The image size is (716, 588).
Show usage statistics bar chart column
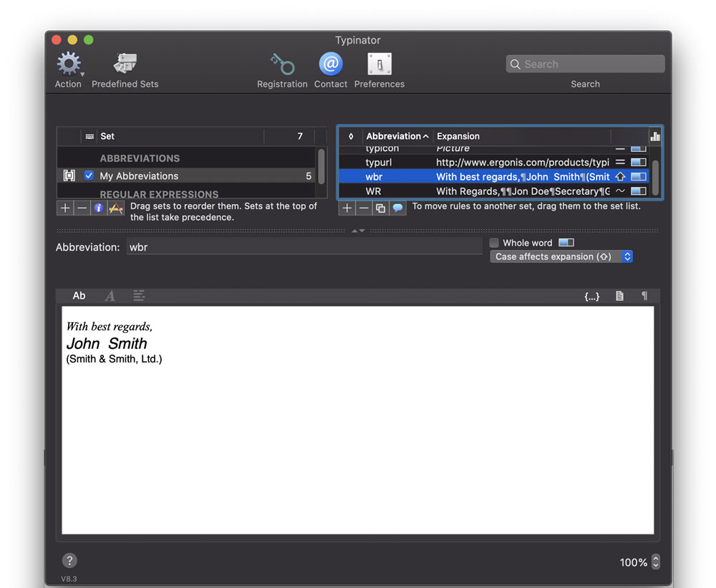pos(655,136)
